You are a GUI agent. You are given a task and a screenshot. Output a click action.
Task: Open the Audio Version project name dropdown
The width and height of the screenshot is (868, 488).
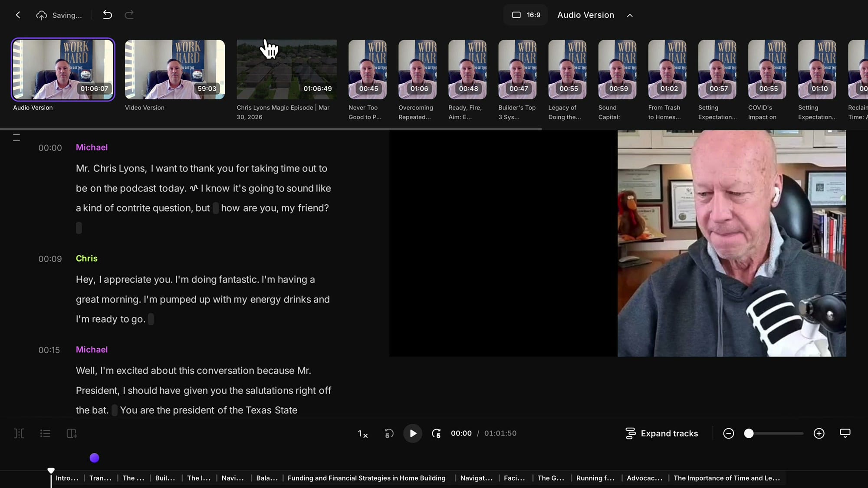point(585,15)
